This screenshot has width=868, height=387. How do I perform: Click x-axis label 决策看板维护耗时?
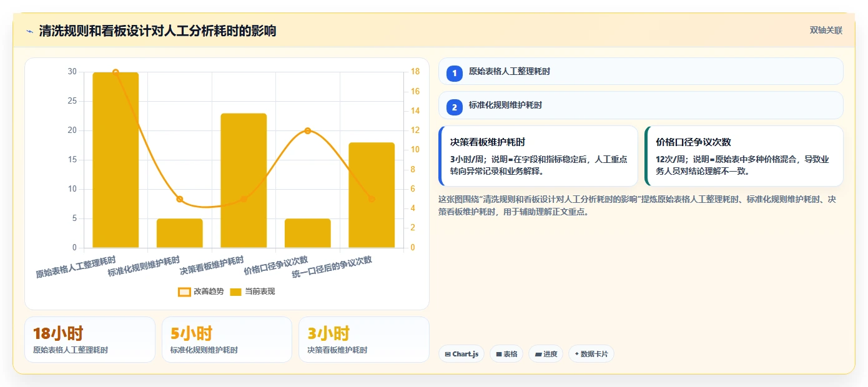212,265
